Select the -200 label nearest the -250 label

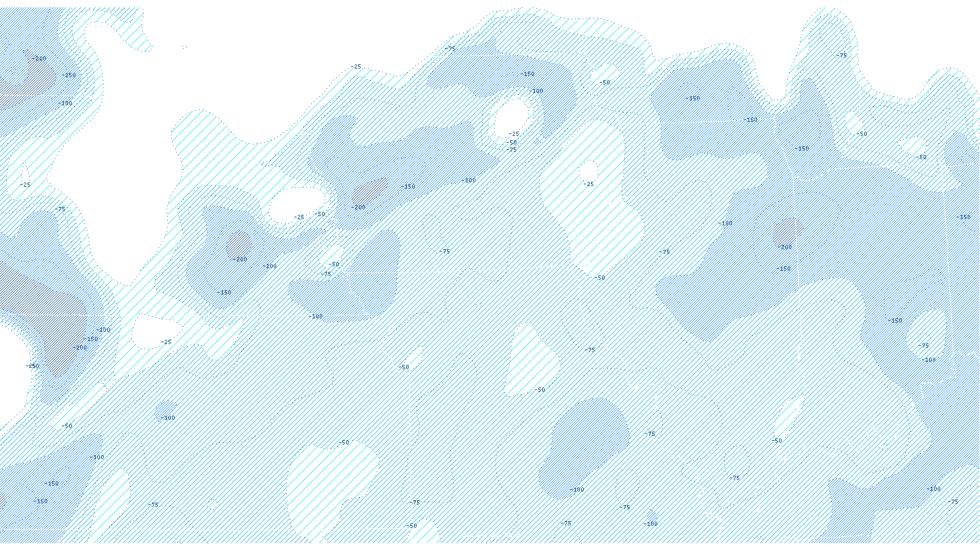[80, 348]
